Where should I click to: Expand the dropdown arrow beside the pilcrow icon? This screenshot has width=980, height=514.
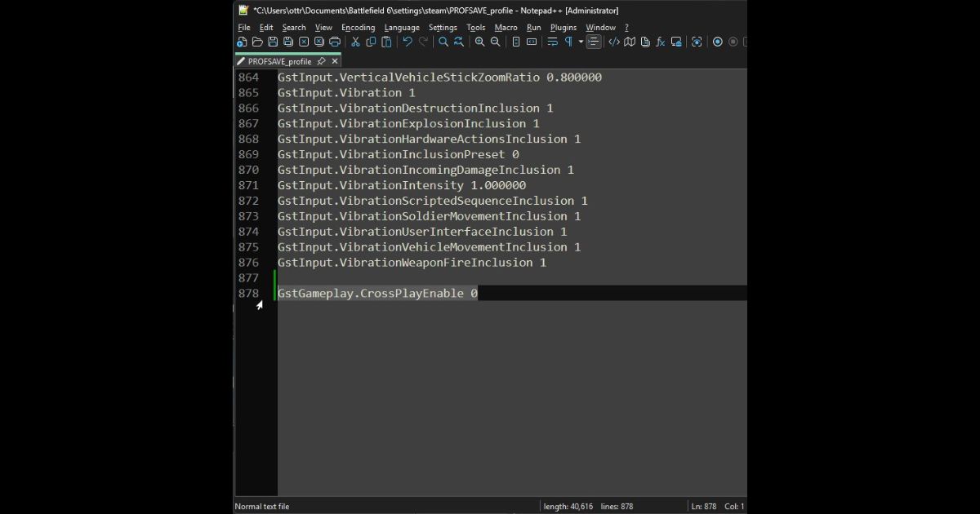[x=581, y=42]
